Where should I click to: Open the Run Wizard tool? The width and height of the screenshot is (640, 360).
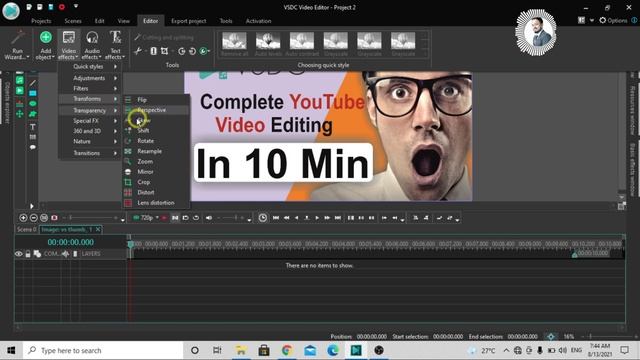tap(17, 45)
